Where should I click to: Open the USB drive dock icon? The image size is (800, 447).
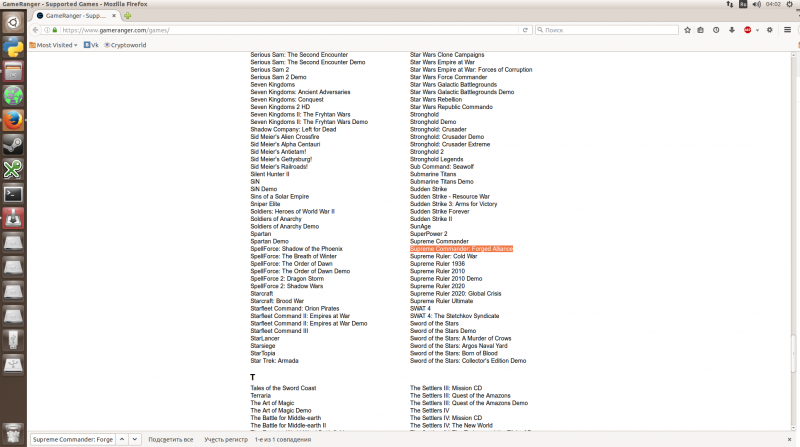click(13, 340)
